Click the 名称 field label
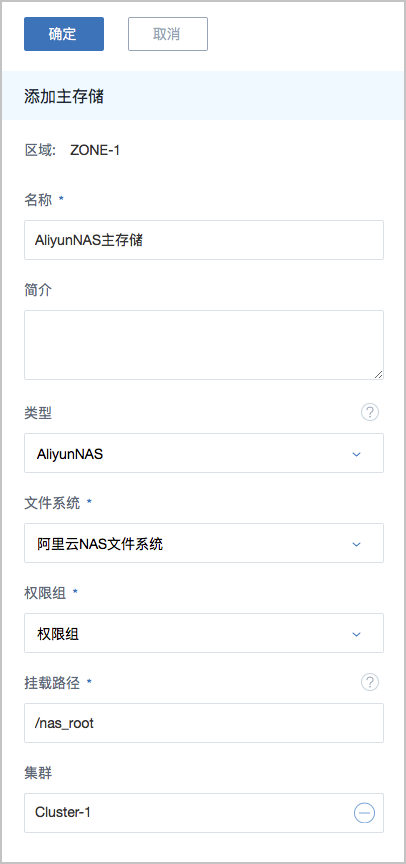This screenshot has height=864, width=406. pos(38,200)
